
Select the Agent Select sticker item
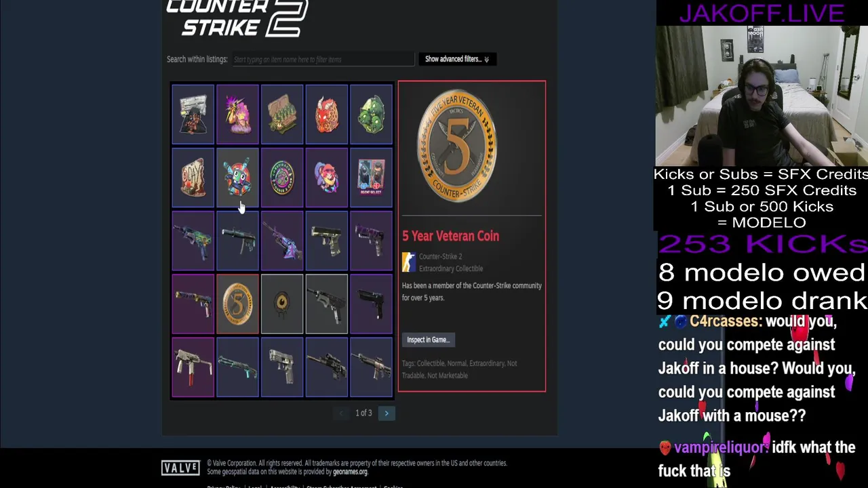tap(371, 178)
